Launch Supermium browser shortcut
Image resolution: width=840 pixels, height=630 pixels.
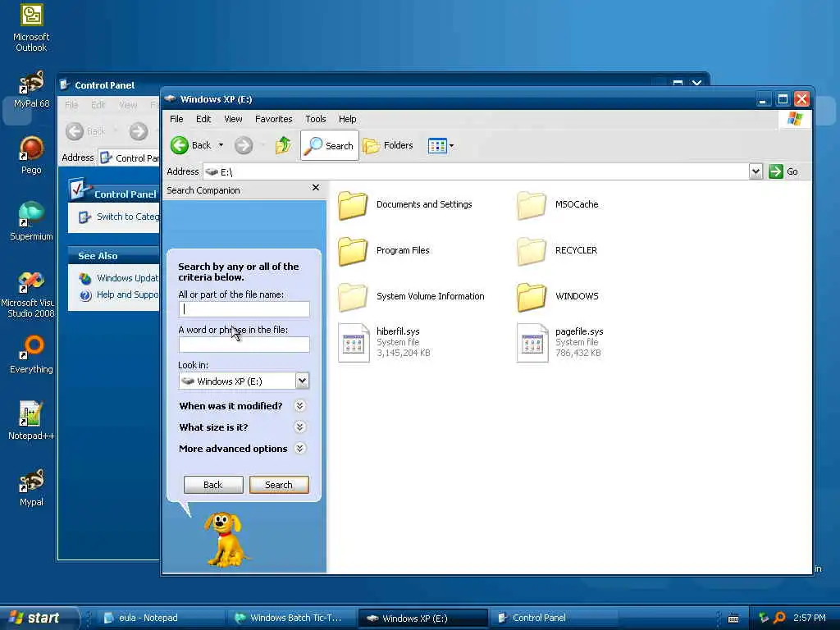click(31, 221)
